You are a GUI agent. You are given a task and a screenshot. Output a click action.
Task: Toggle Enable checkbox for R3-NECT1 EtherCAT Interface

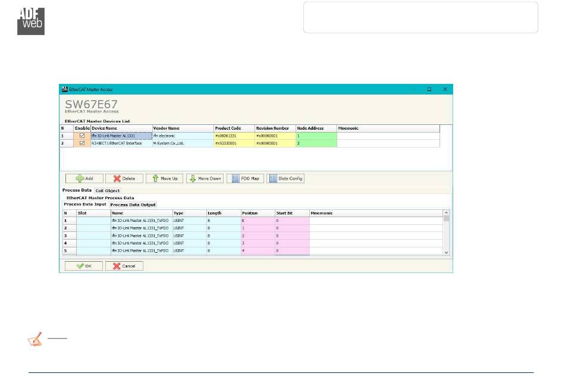(82, 143)
